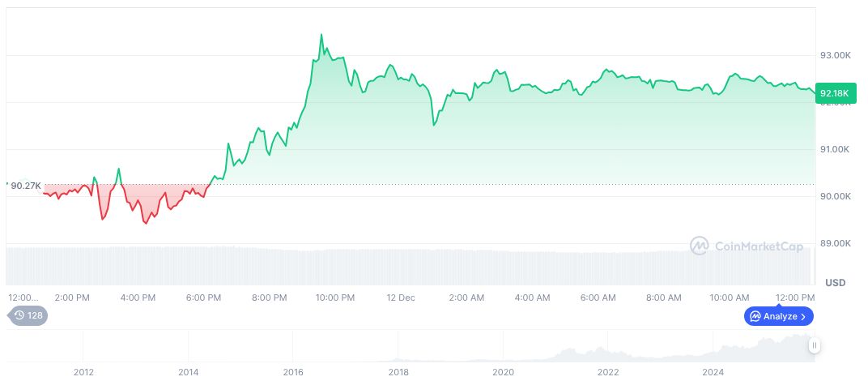Click the 89.00K price axis label

point(835,243)
